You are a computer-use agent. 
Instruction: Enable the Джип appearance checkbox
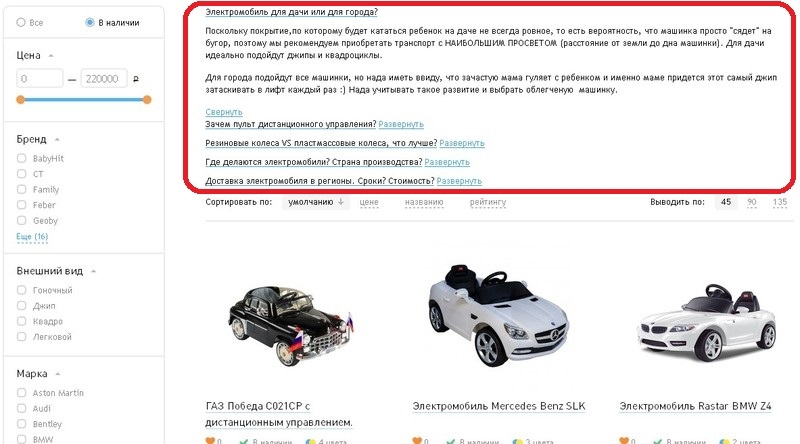tap(21, 306)
